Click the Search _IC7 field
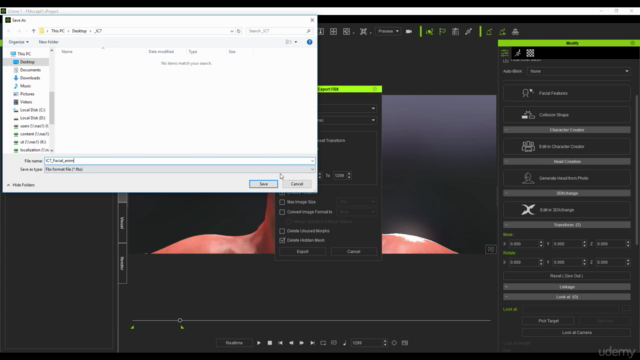The width and height of the screenshot is (640, 360). coord(279,31)
